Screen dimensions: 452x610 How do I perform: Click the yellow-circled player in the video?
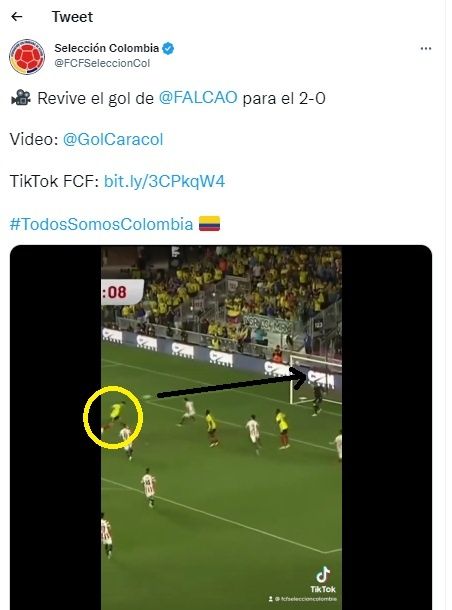click(116, 413)
